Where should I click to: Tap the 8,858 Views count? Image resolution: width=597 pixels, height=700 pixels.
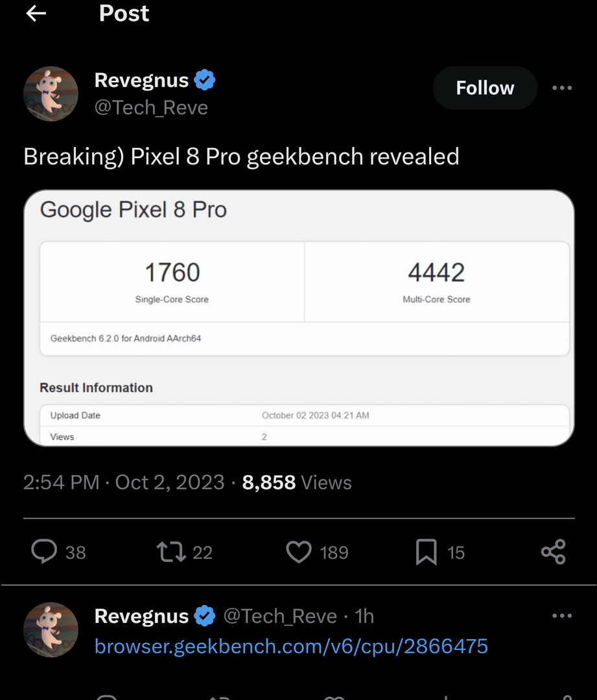click(297, 482)
